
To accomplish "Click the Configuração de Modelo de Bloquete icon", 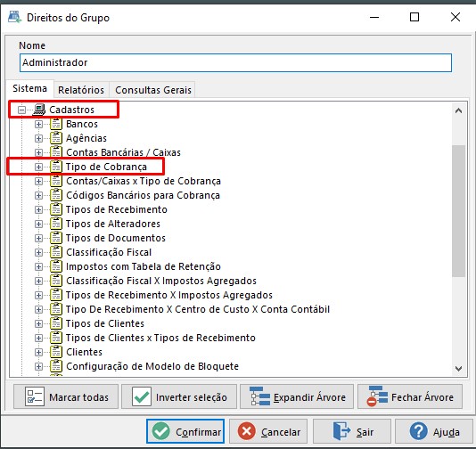I will coord(56,366).
